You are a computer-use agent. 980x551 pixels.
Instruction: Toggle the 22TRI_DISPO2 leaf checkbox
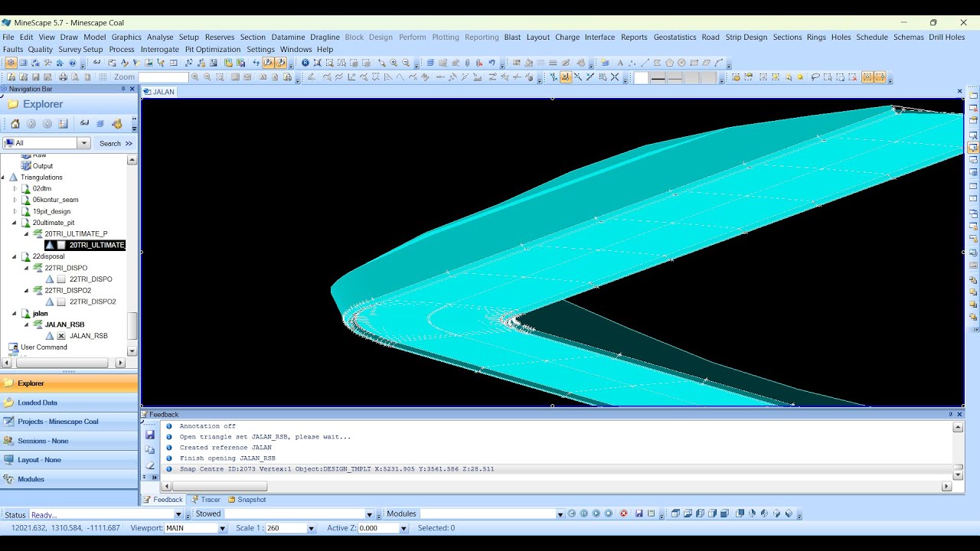tap(61, 302)
